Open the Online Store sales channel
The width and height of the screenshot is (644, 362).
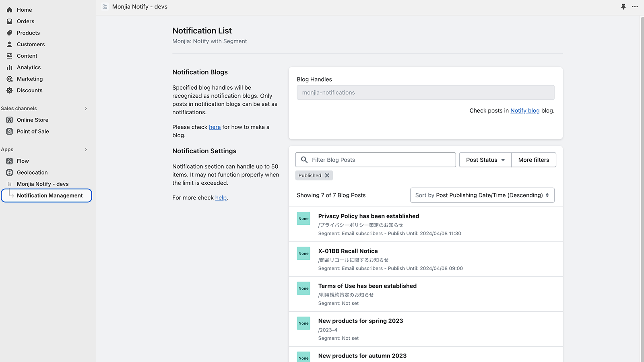click(32, 119)
